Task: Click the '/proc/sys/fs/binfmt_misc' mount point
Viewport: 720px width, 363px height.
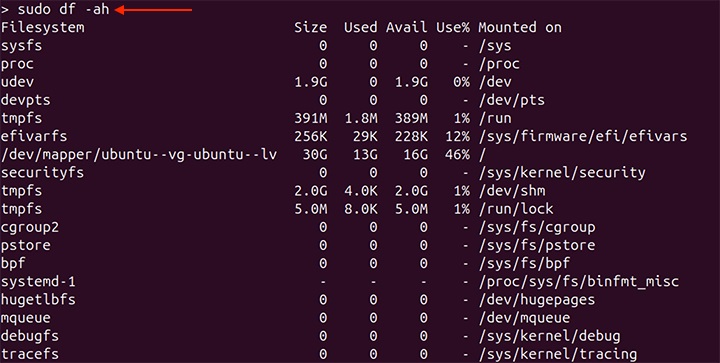Action: [579, 282]
